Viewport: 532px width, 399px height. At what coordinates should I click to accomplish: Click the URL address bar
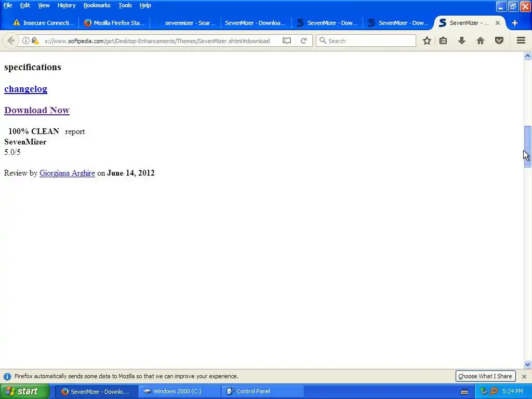point(157,41)
